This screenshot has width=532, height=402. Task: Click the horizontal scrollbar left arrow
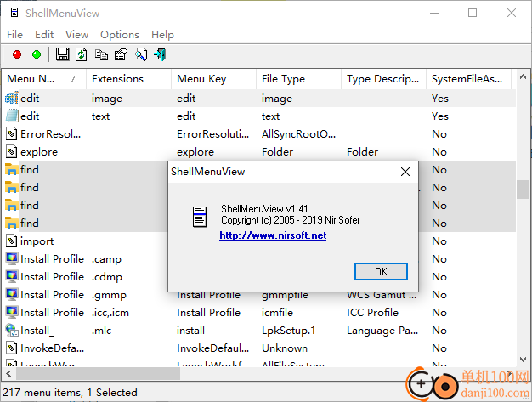[8, 373]
